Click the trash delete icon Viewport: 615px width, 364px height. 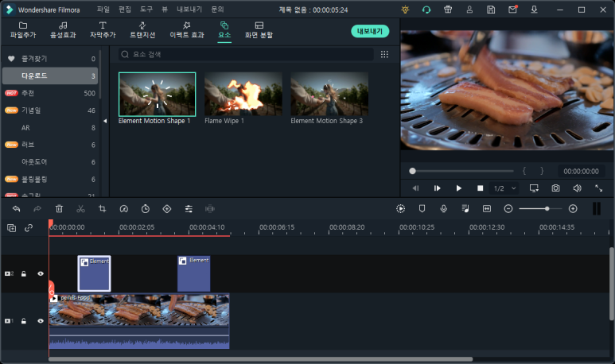(x=59, y=209)
